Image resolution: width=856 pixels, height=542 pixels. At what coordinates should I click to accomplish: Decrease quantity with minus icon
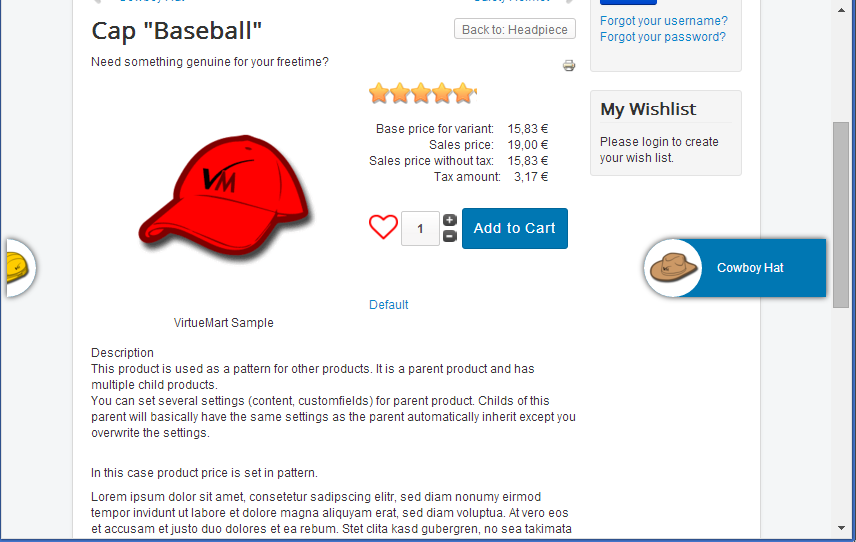point(450,236)
